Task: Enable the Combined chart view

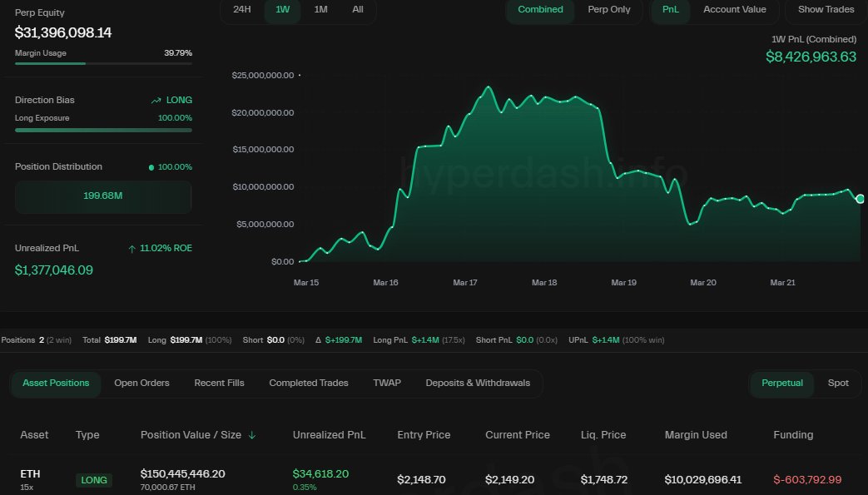Action: [x=540, y=9]
